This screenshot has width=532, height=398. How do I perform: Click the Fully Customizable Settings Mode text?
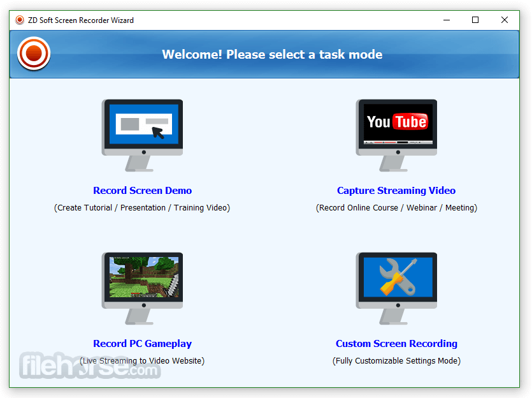(396, 361)
